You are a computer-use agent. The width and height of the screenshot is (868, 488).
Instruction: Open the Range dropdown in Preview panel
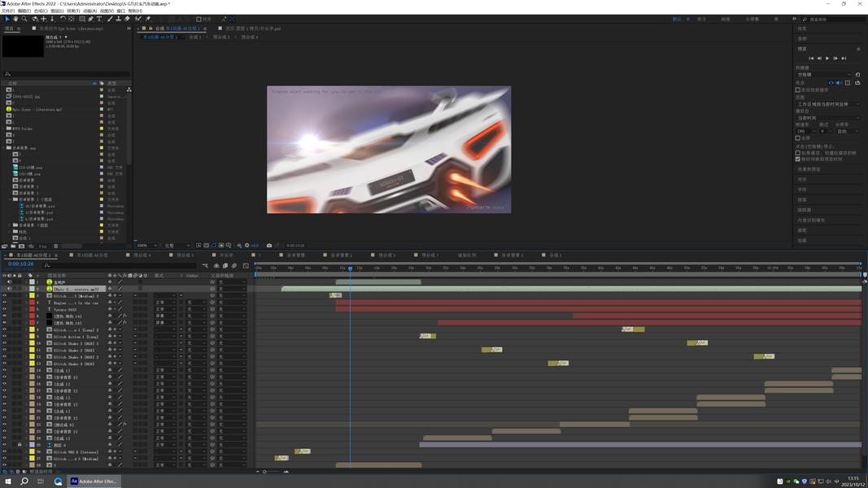(828, 104)
